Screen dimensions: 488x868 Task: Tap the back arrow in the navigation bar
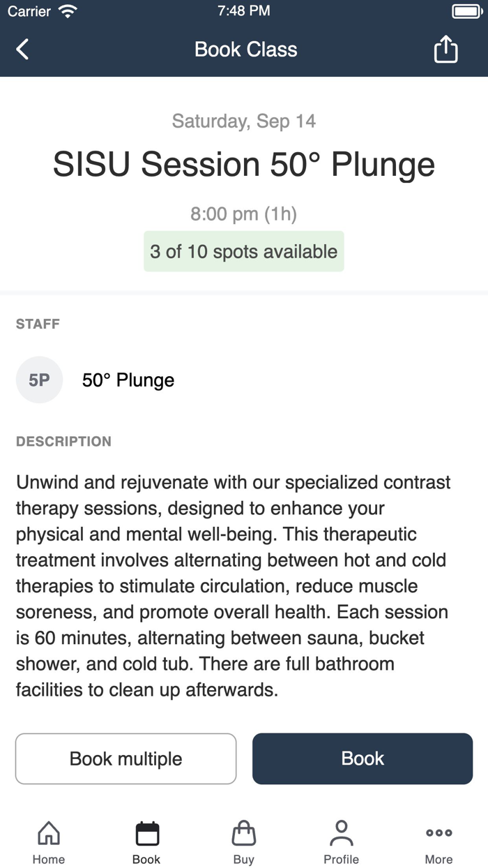click(x=21, y=49)
